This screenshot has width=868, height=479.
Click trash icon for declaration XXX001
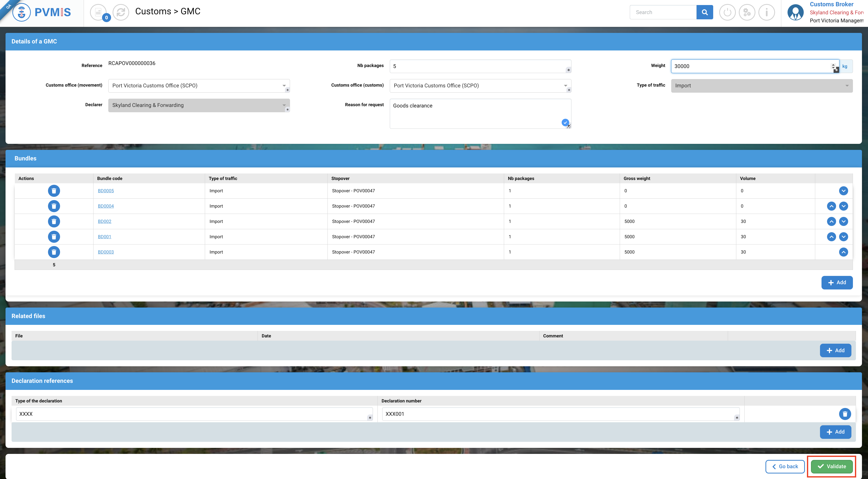845,414
